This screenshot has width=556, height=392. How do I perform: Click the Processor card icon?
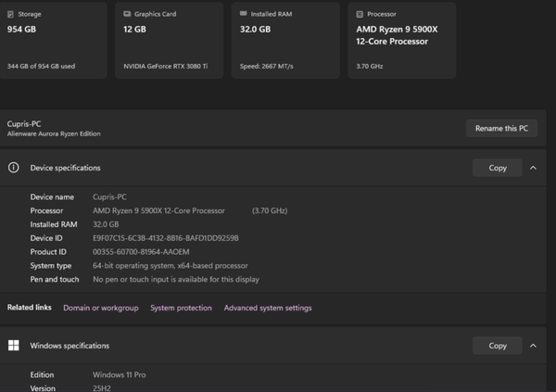[360, 15]
